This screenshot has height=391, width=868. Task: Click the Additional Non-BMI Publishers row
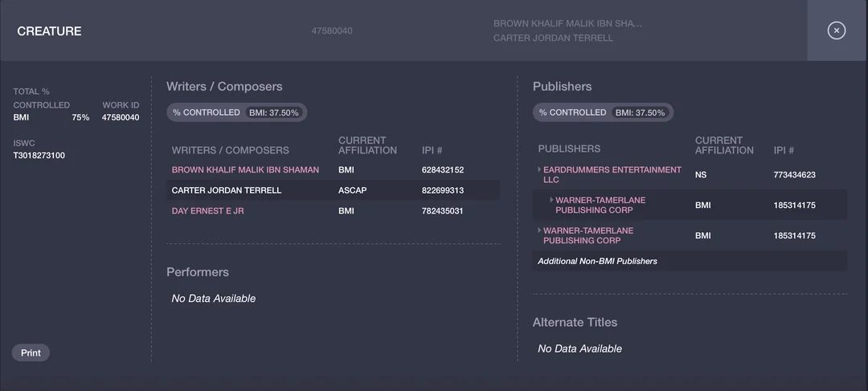point(690,261)
